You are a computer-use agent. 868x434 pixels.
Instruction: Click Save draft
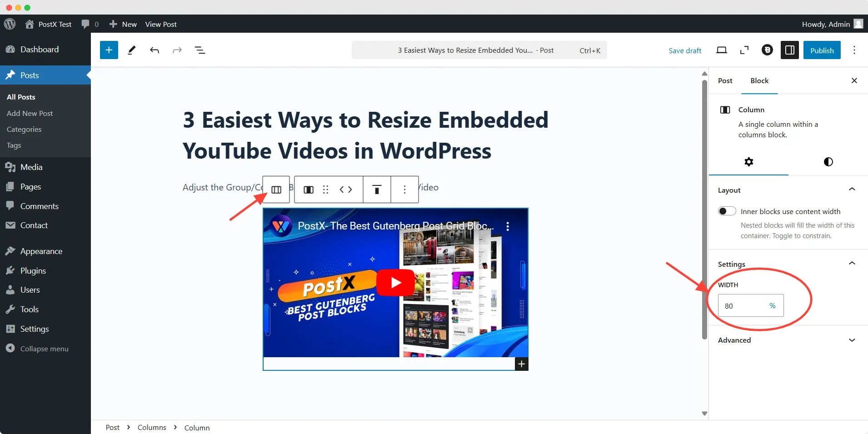click(685, 50)
